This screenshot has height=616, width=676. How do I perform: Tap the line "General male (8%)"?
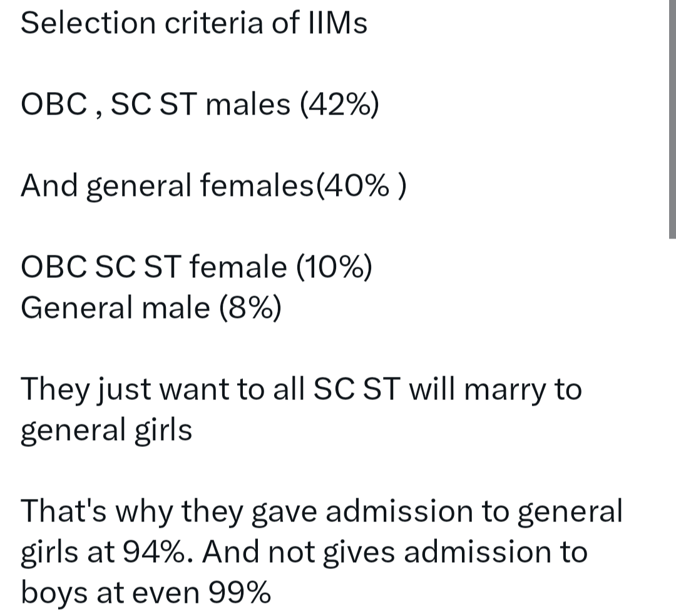pyautogui.click(x=151, y=308)
